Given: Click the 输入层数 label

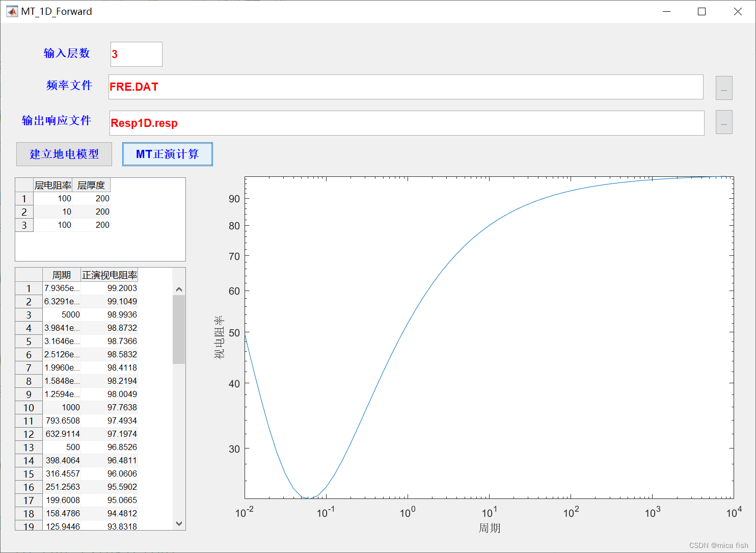Looking at the screenshot, I should pos(67,53).
